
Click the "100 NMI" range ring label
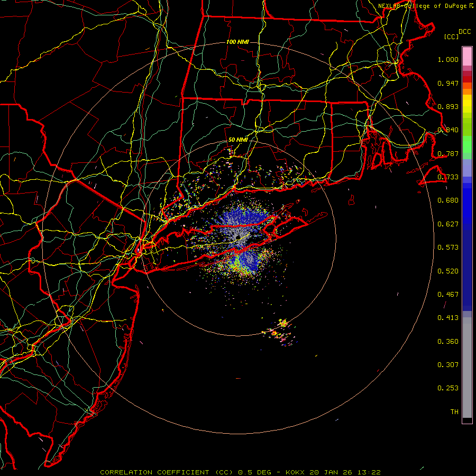click(237, 42)
